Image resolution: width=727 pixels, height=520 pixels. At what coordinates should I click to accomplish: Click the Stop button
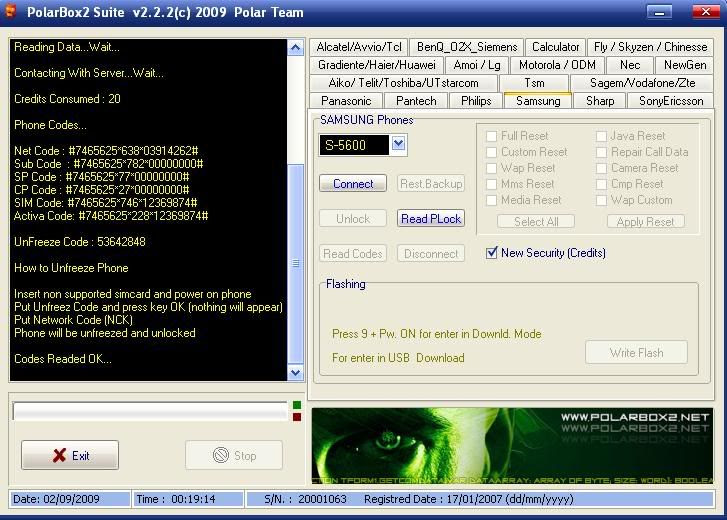coord(234,455)
